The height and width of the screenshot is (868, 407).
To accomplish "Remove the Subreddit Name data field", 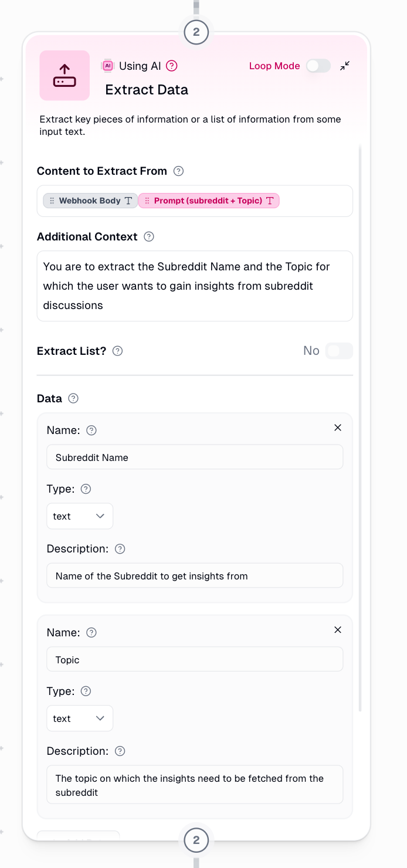I will tap(338, 428).
